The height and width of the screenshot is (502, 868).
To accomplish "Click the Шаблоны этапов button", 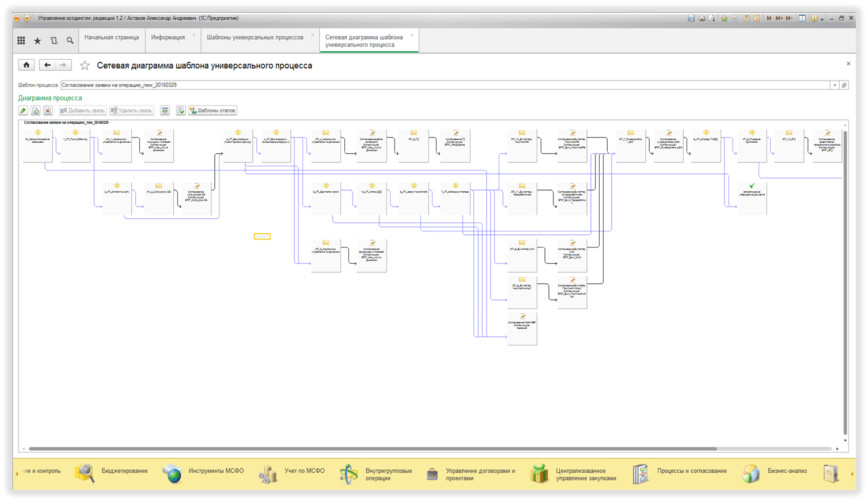I will [213, 111].
